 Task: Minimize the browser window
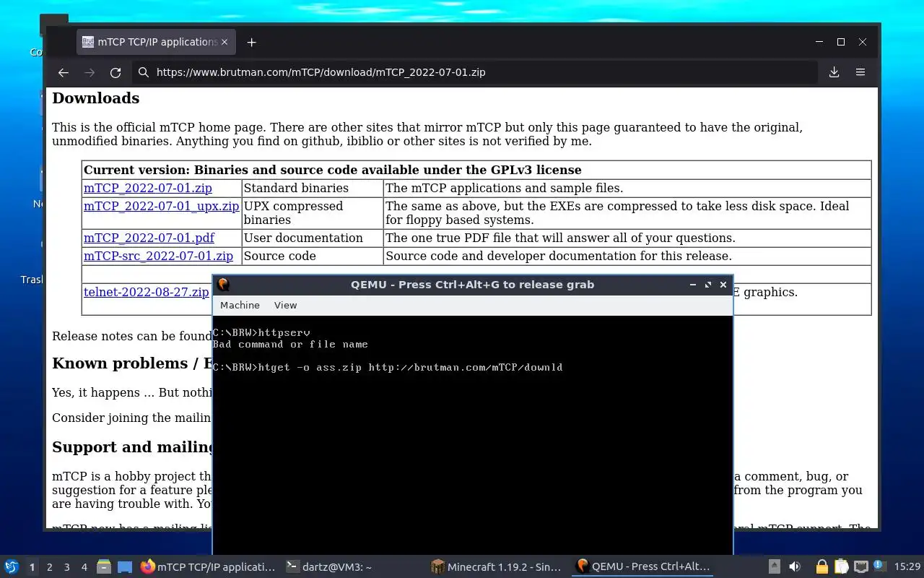tap(819, 42)
